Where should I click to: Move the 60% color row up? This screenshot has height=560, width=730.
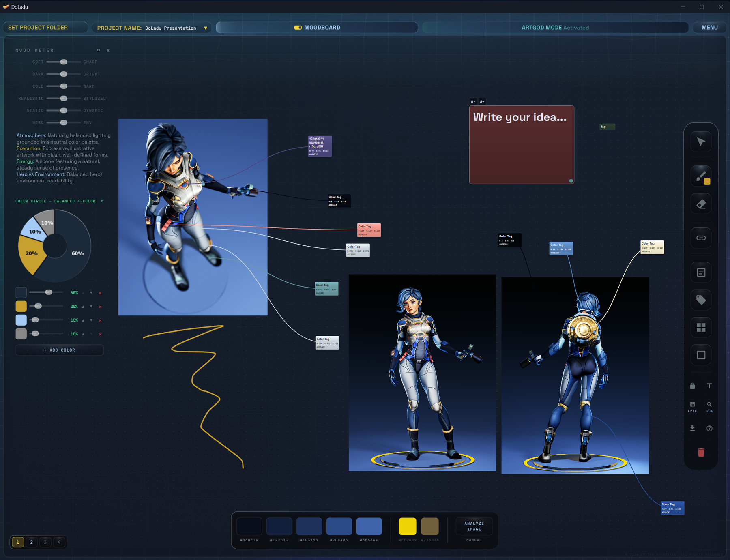[83, 293]
